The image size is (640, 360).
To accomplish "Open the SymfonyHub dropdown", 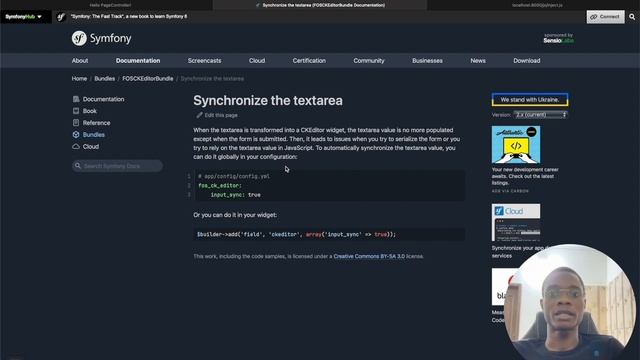I will (x=24, y=17).
